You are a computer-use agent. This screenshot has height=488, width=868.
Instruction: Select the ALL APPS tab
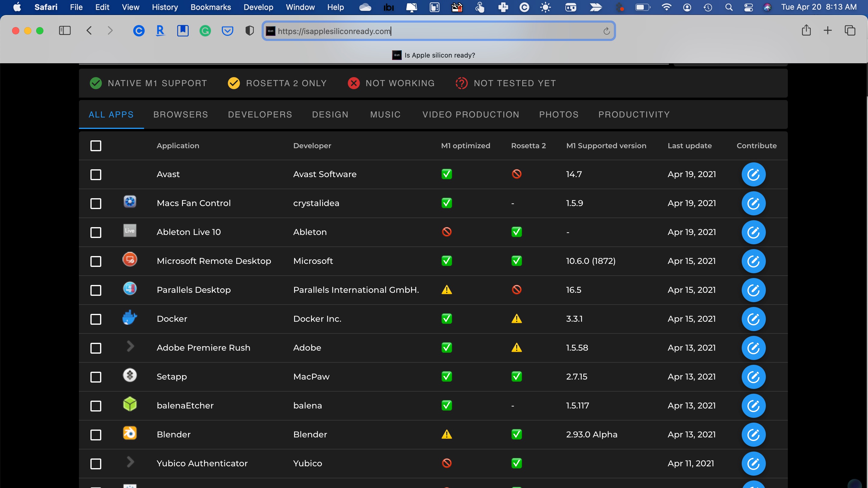tap(111, 114)
